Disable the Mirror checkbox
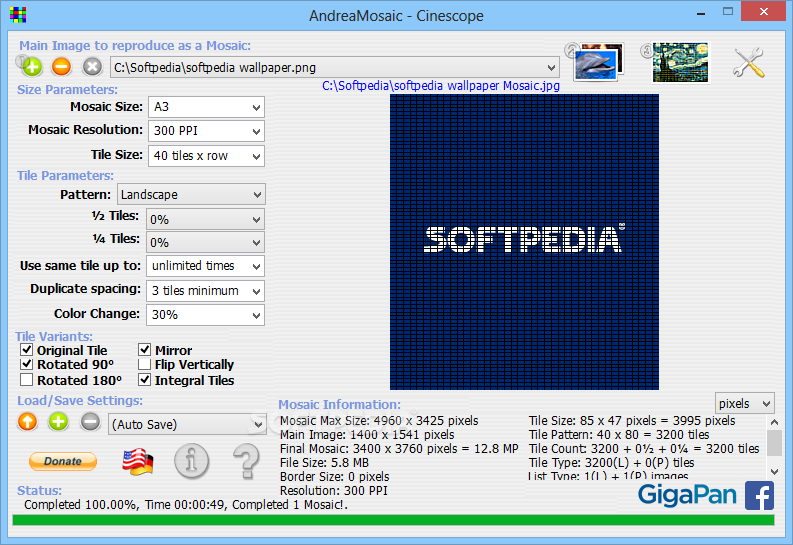 [x=145, y=349]
